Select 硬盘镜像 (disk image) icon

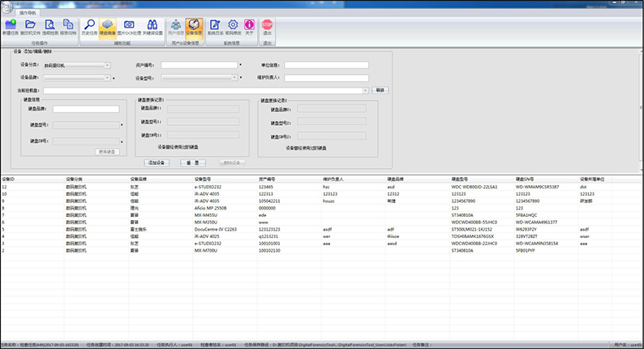pyautogui.click(x=108, y=28)
